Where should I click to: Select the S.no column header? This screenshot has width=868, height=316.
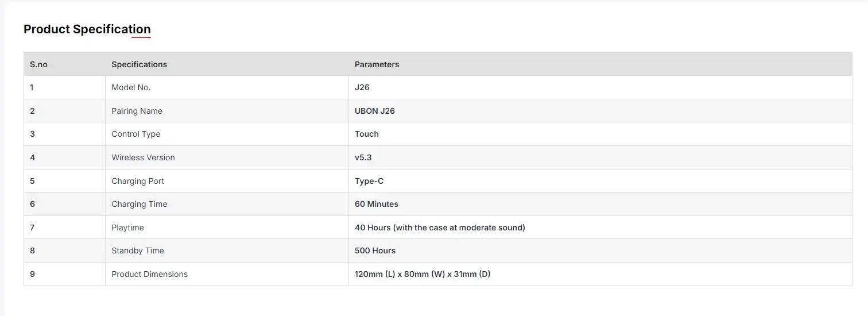click(x=38, y=64)
